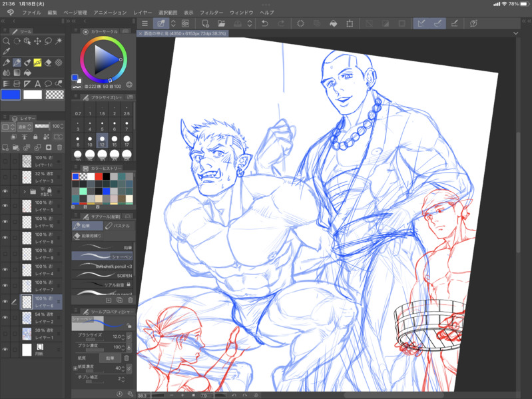Screen dimensions: 532x399
Task: Choose brush size preset 15
Action: (115, 140)
